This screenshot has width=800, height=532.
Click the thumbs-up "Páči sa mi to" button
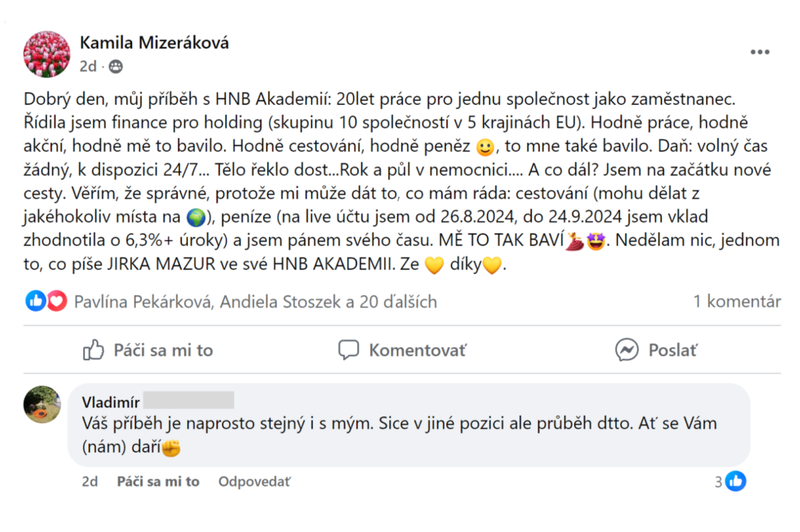(x=148, y=350)
